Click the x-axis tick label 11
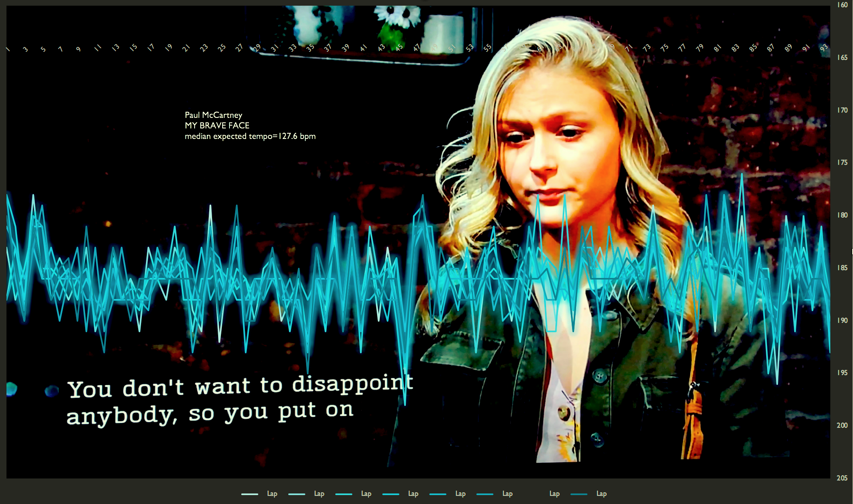This screenshot has height=504, width=853. (97, 48)
